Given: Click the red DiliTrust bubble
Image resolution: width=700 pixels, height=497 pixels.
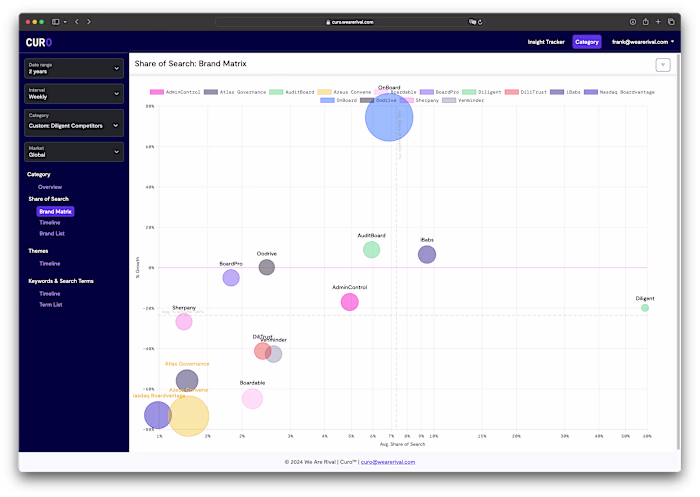Looking at the screenshot, I should click(x=262, y=351).
